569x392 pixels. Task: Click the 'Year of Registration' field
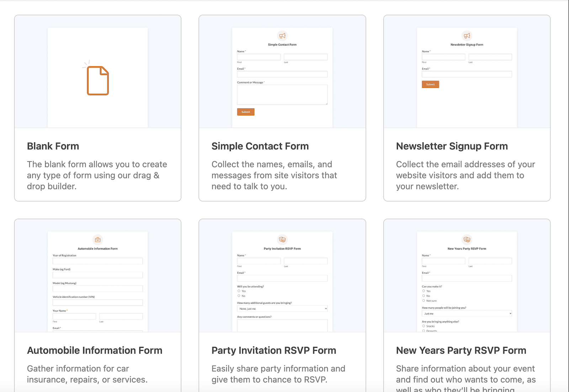pos(97,261)
